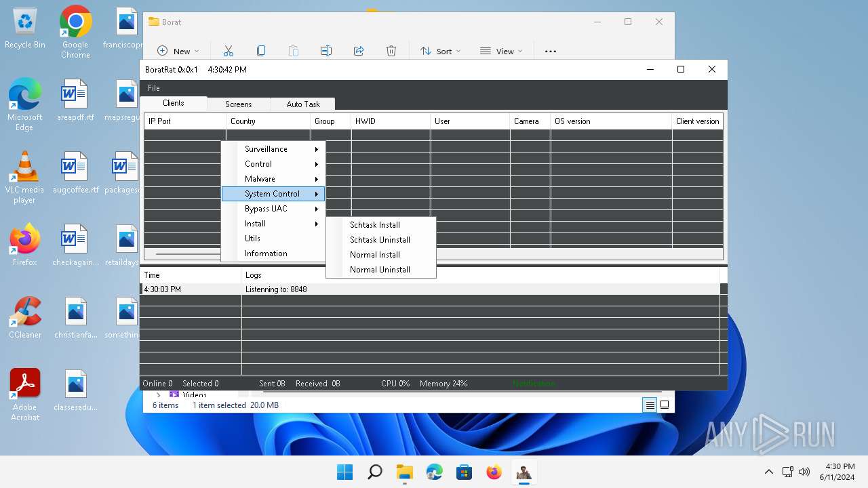Click the Logs column header
This screenshot has height=488, width=868.
[x=480, y=275]
